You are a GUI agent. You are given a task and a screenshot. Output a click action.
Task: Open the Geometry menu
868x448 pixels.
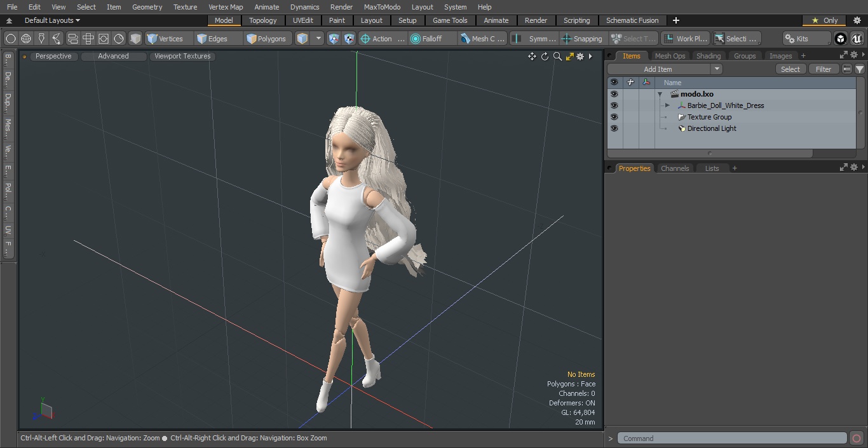click(x=147, y=7)
